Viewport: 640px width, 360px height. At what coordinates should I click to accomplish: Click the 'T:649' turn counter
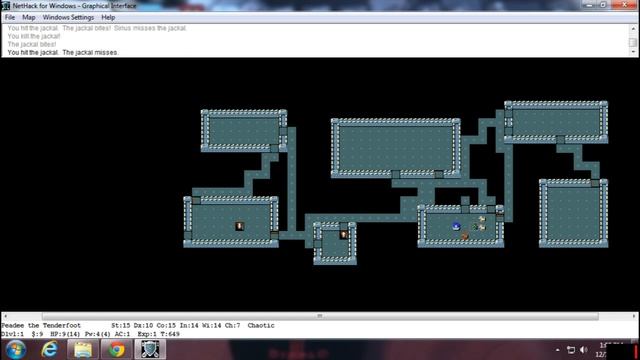(170, 334)
